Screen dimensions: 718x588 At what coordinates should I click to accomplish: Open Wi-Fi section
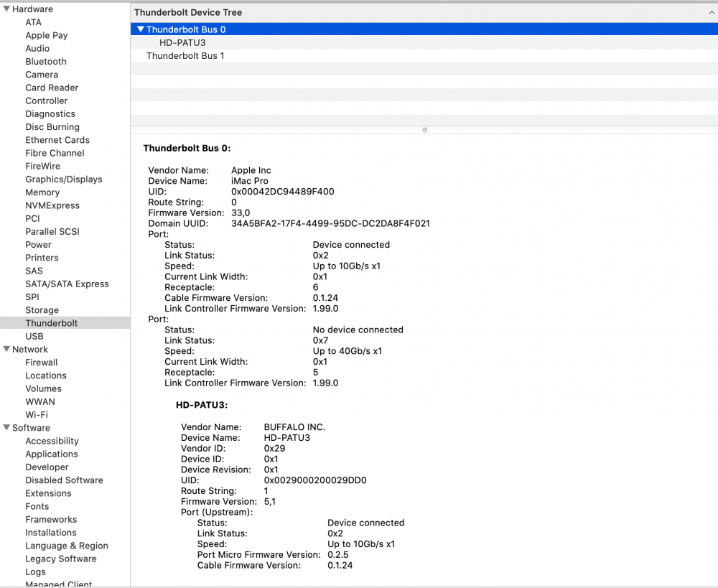[36, 414]
